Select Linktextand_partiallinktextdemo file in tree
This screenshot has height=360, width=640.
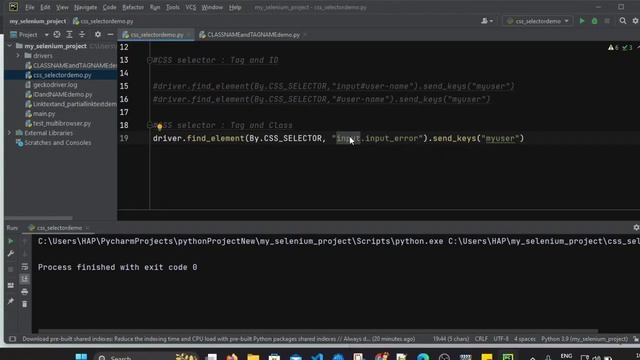click(71, 104)
